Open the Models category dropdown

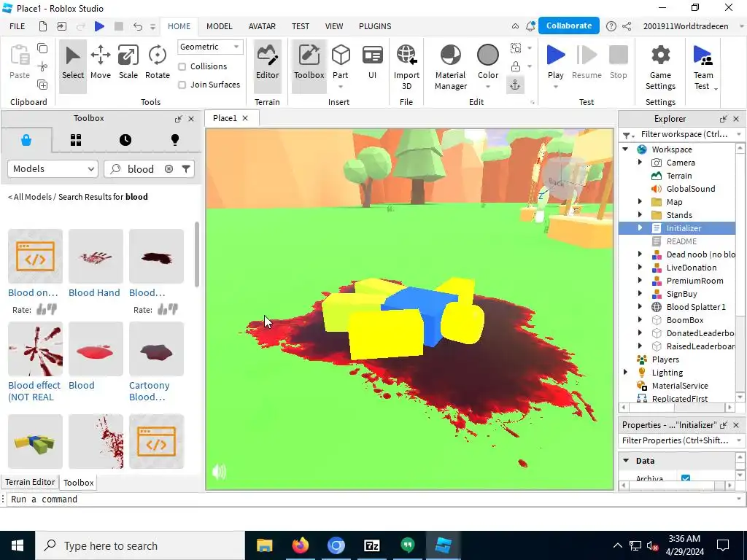pyautogui.click(x=53, y=169)
